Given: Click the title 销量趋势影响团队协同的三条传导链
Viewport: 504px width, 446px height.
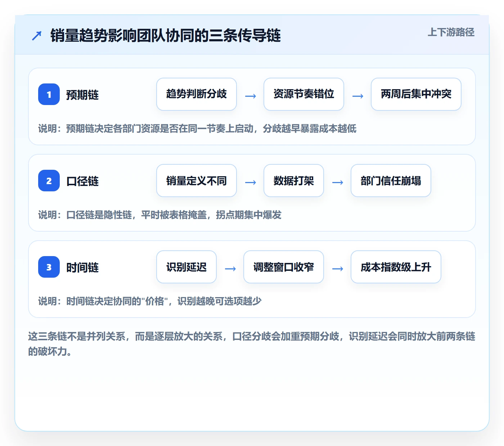Looking at the screenshot, I should (x=166, y=36).
